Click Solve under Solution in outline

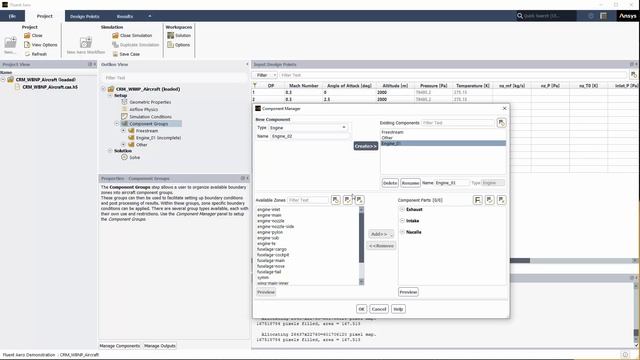point(135,157)
